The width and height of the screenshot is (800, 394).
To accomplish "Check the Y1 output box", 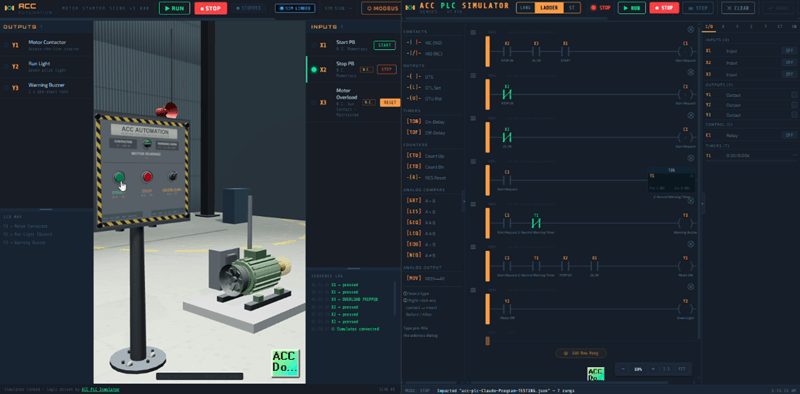I will coord(794,95).
